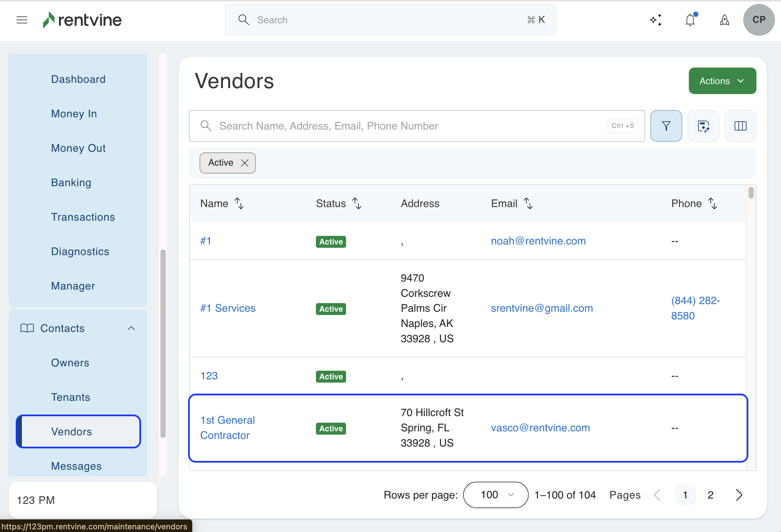
Task: Click the srentvine@gmail.com email link
Action: 542,308
